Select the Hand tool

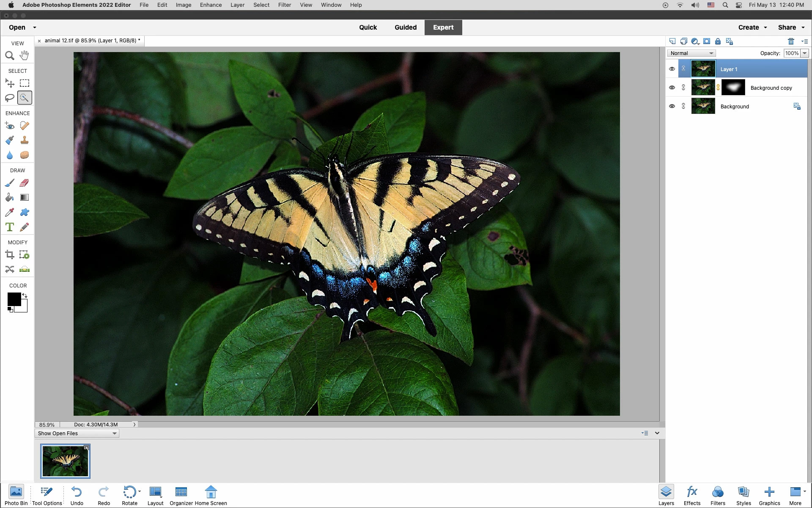click(x=25, y=55)
